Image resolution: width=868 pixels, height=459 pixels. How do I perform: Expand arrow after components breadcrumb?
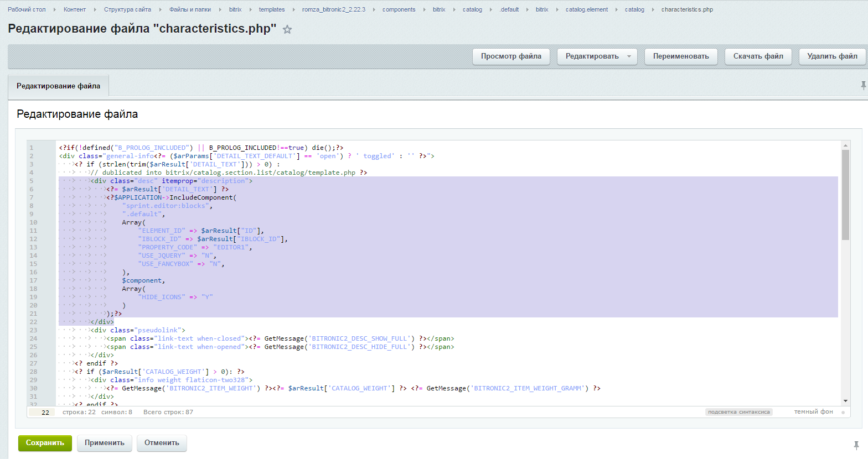(425, 9)
